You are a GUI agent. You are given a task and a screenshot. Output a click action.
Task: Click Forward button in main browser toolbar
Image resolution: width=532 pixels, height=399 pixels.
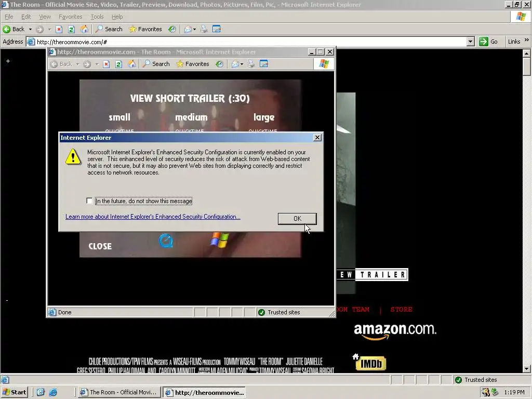pyautogui.click(x=39, y=29)
